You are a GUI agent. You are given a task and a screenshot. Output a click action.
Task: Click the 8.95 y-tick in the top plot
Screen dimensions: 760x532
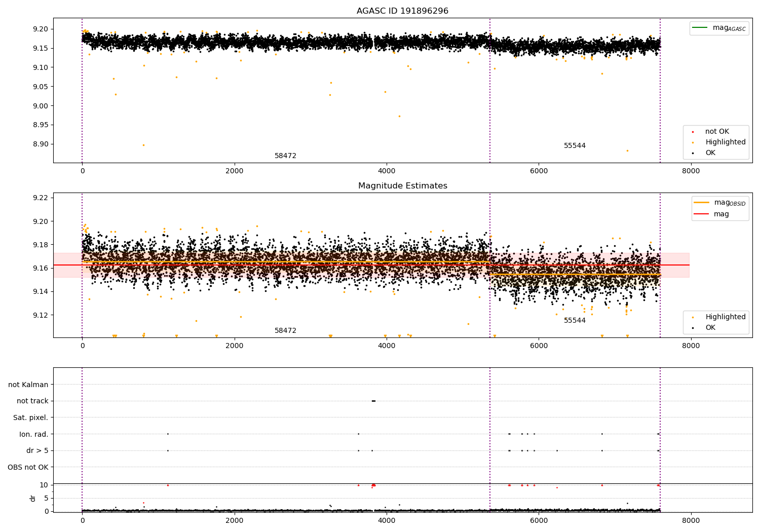coord(40,125)
